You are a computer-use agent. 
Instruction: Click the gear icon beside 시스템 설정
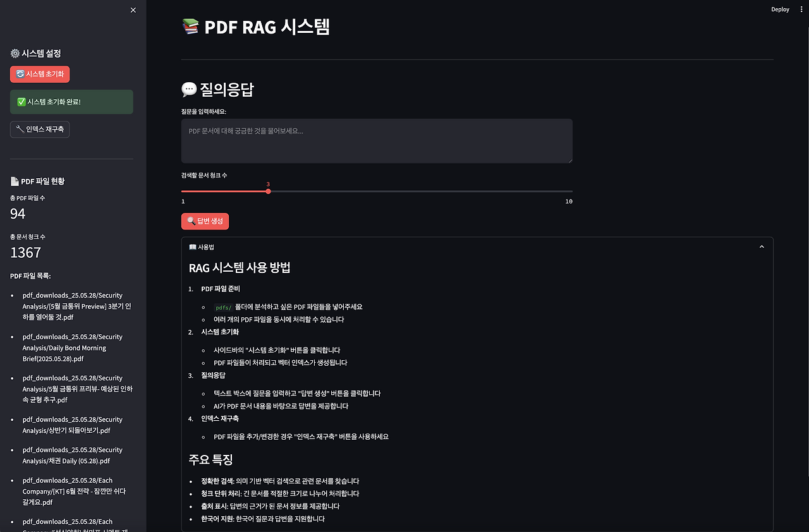[15, 53]
